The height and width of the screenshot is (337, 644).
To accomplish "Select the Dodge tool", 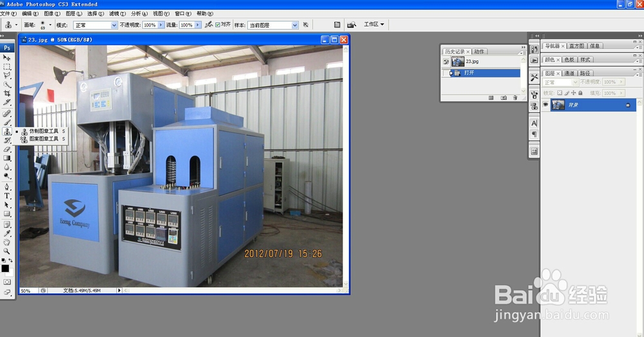I will pos(6,176).
